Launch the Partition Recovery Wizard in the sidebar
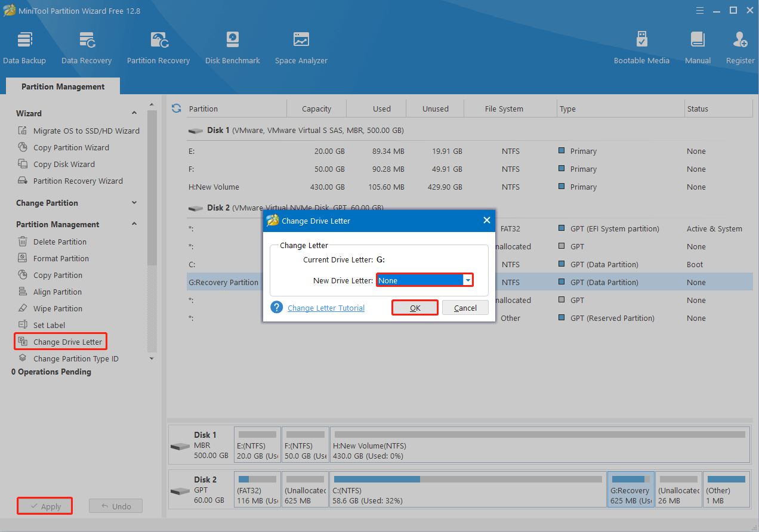The width and height of the screenshot is (759, 532). coord(70,181)
